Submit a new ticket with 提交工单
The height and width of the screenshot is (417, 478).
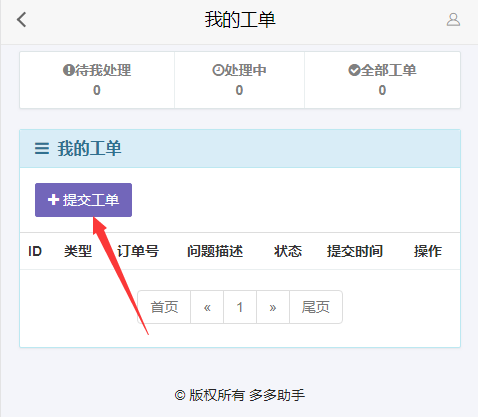[83, 200]
